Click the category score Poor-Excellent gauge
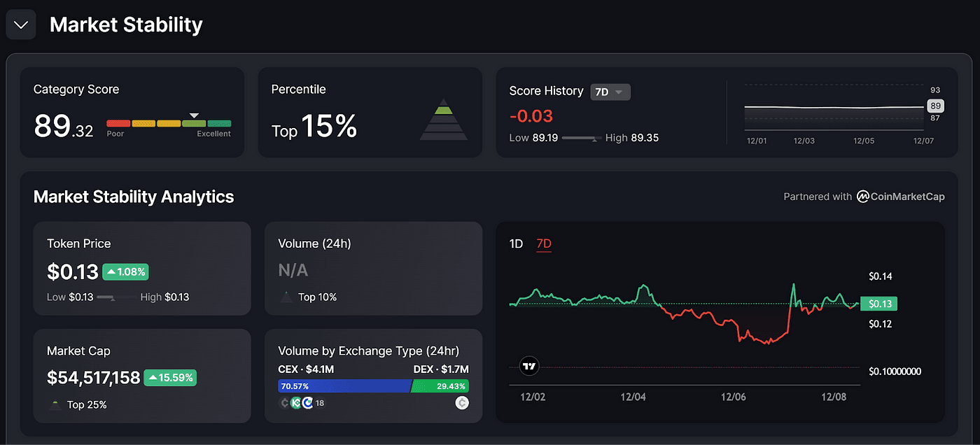This screenshot has height=445, width=980. (x=169, y=124)
